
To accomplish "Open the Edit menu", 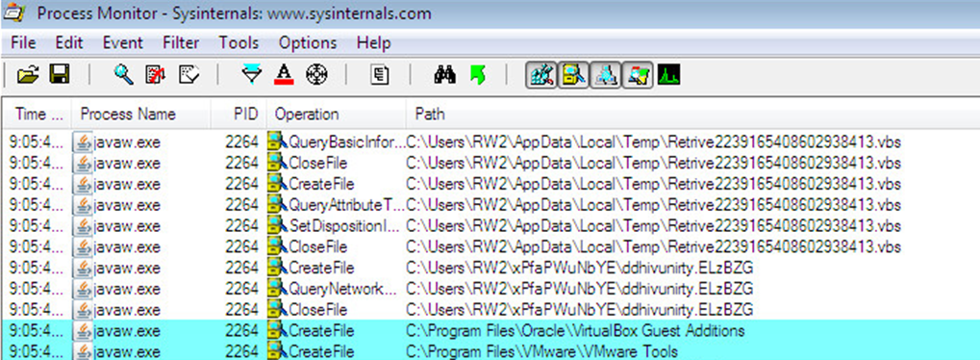I will [68, 43].
